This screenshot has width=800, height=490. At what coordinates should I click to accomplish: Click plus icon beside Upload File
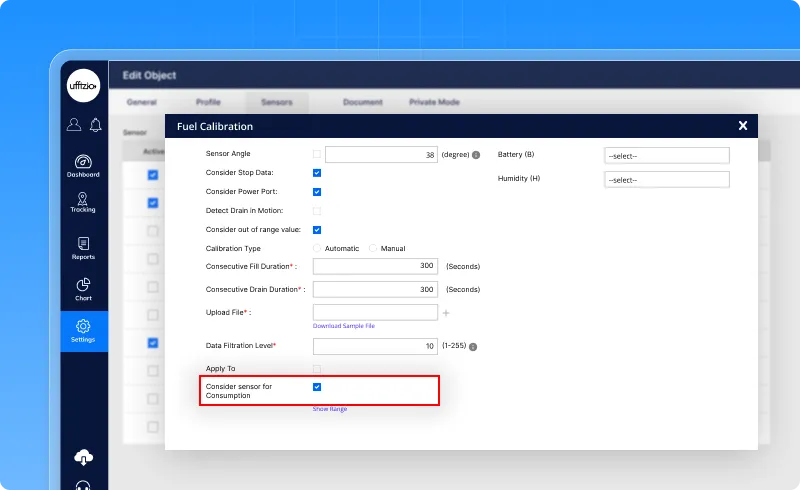(x=446, y=313)
